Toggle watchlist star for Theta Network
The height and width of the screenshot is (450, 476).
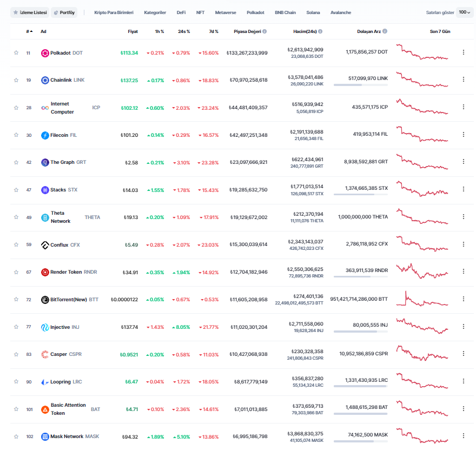(x=16, y=217)
